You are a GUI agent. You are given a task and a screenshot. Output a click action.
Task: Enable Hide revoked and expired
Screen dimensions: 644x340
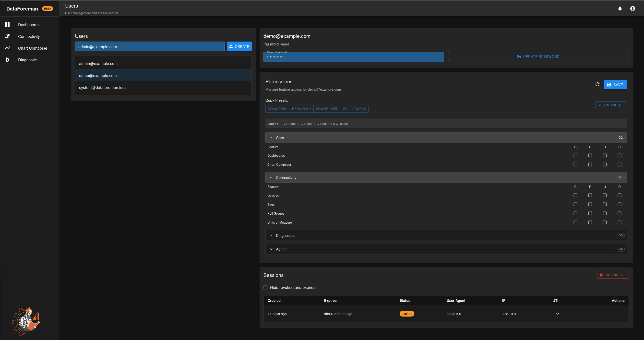click(265, 287)
